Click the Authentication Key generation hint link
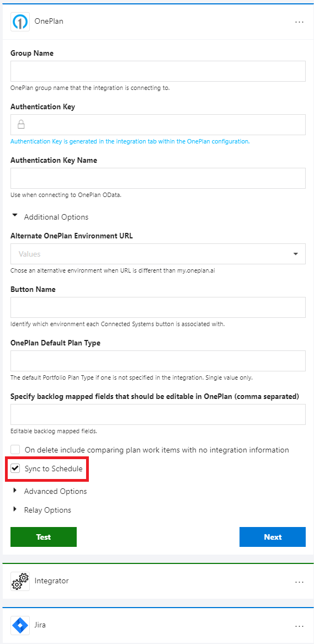314x644 pixels. (x=130, y=141)
